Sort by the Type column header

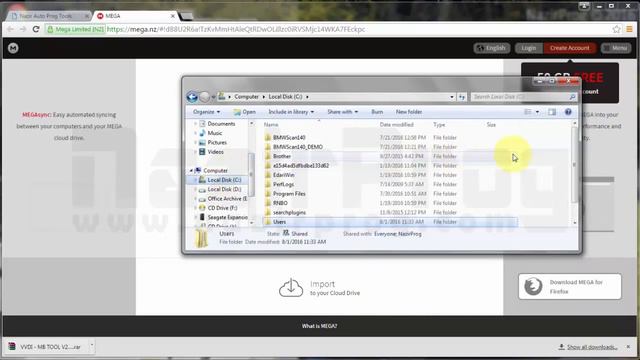[x=439, y=124]
